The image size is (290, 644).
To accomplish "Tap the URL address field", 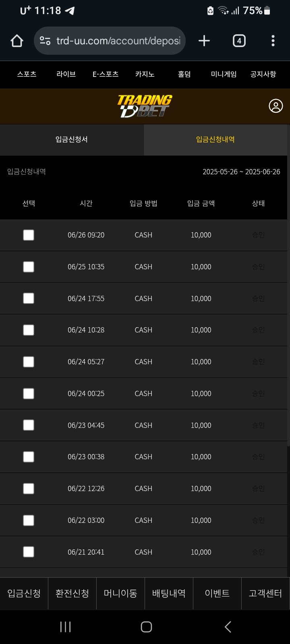I will pyautogui.click(x=118, y=41).
